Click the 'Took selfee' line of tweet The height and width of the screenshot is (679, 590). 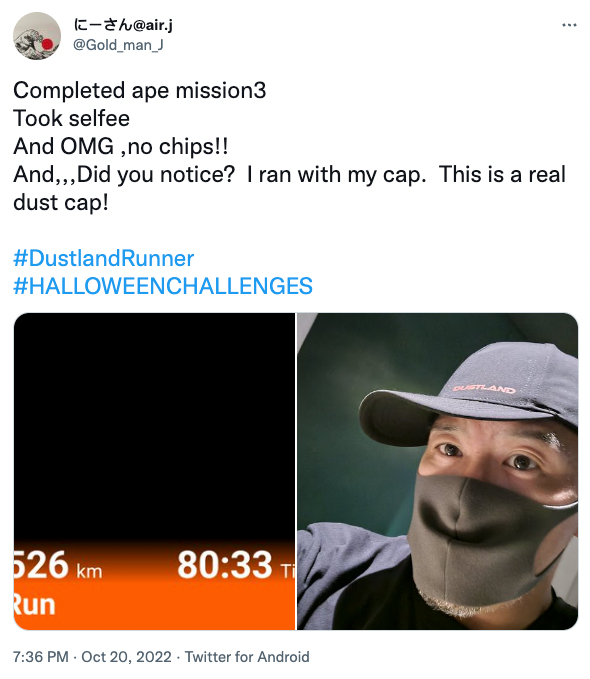(71, 119)
